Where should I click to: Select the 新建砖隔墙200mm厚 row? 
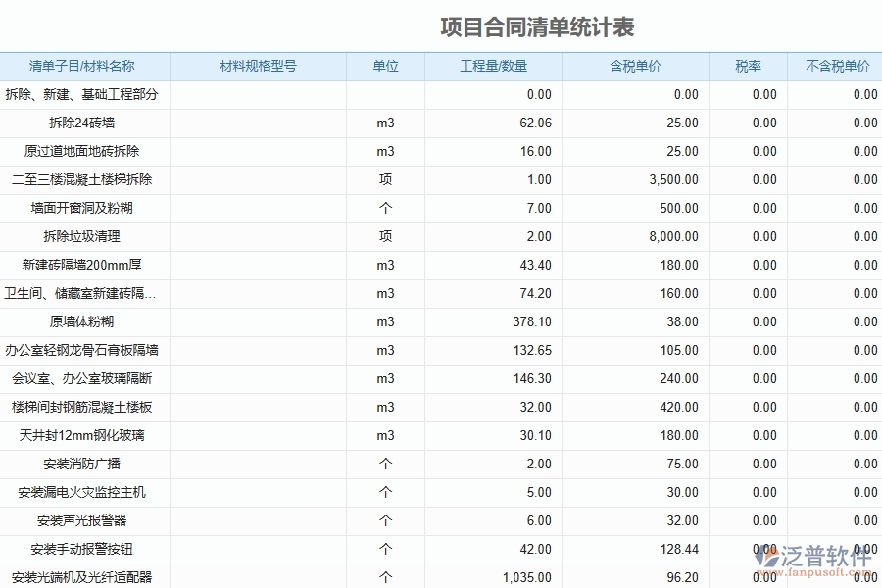pos(86,266)
